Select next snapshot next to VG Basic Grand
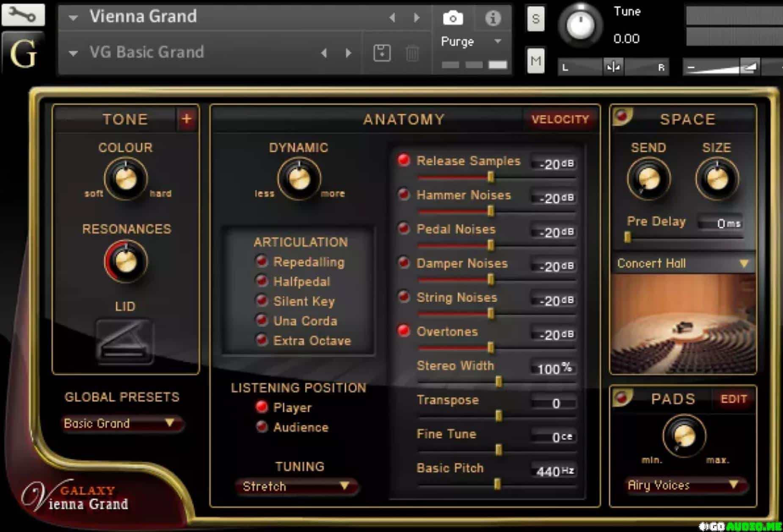The width and height of the screenshot is (783, 532). tap(348, 53)
